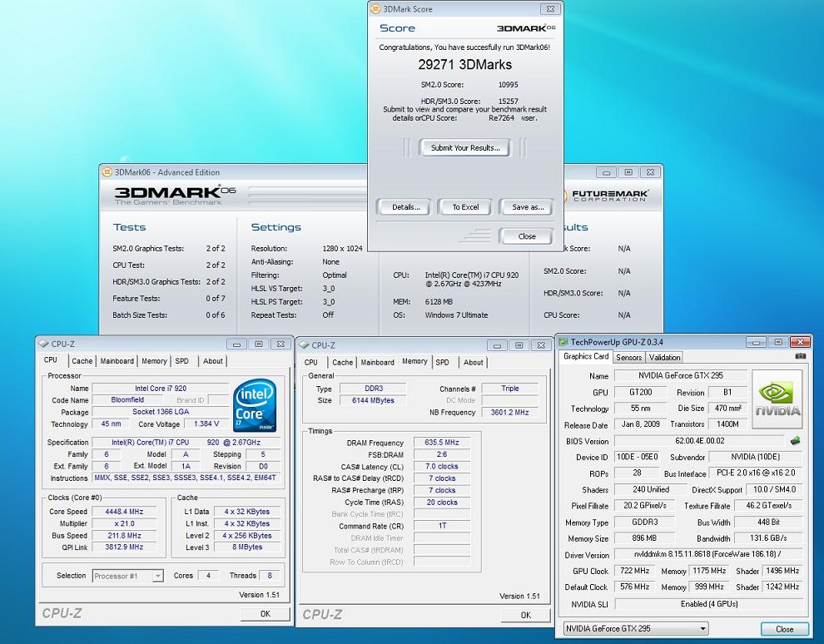Click the Bus Speed 211.8 MHz value
The height and width of the screenshot is (644, 824).
click(124, 535)
